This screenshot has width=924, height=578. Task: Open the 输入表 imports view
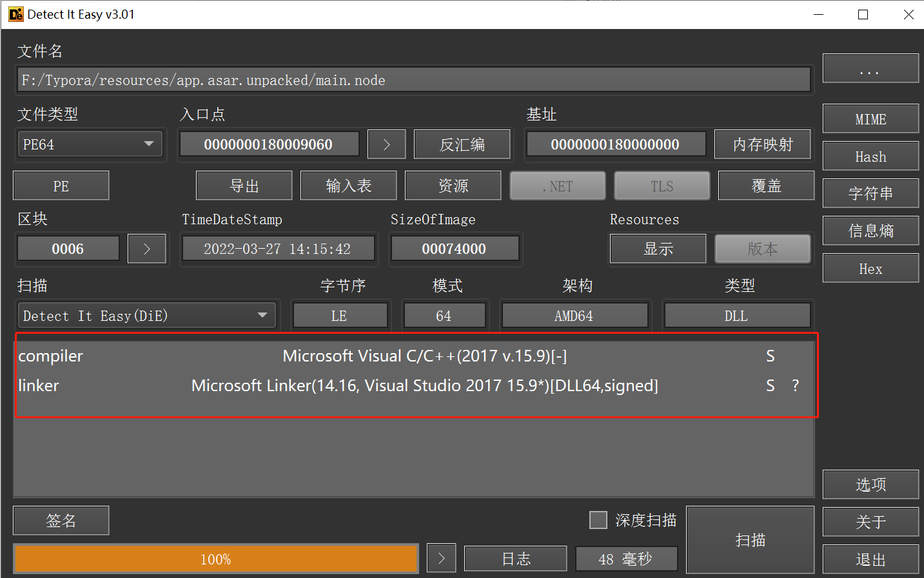pos(349,186)
